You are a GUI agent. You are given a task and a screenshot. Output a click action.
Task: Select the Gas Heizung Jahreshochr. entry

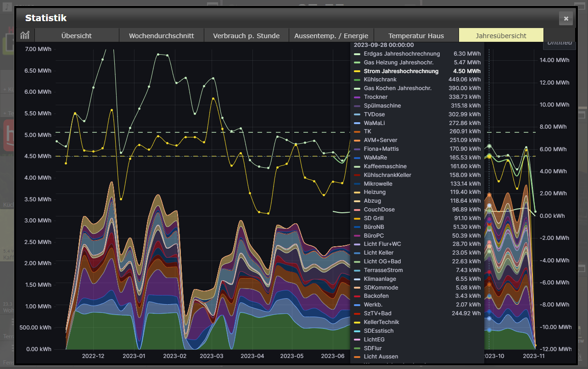click(417, 62)
